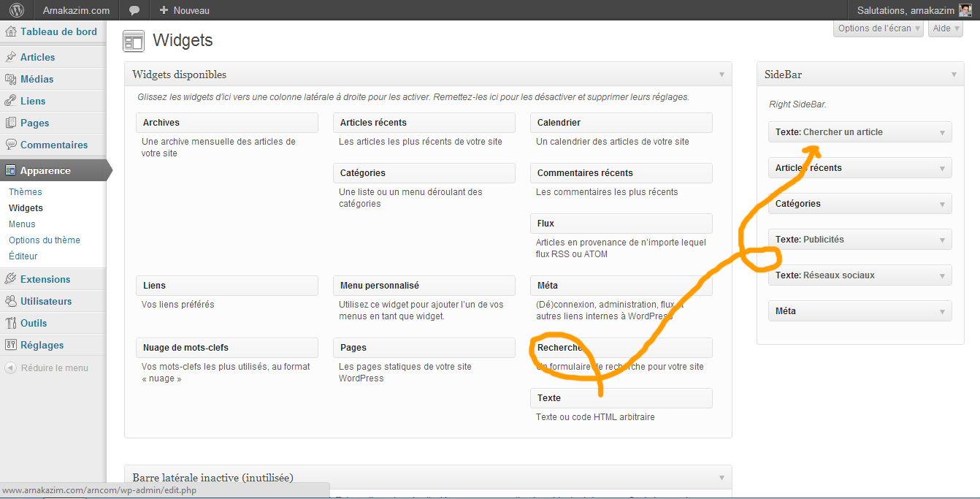Viewport: 980px width, 499px height.
Task: Open Options de l'écran dropdown
Action: click(878, 28)
